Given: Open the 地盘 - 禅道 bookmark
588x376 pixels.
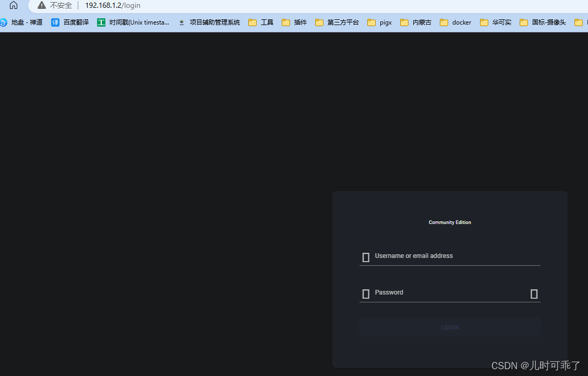Looking at the screenshot, I should point(26,22).
